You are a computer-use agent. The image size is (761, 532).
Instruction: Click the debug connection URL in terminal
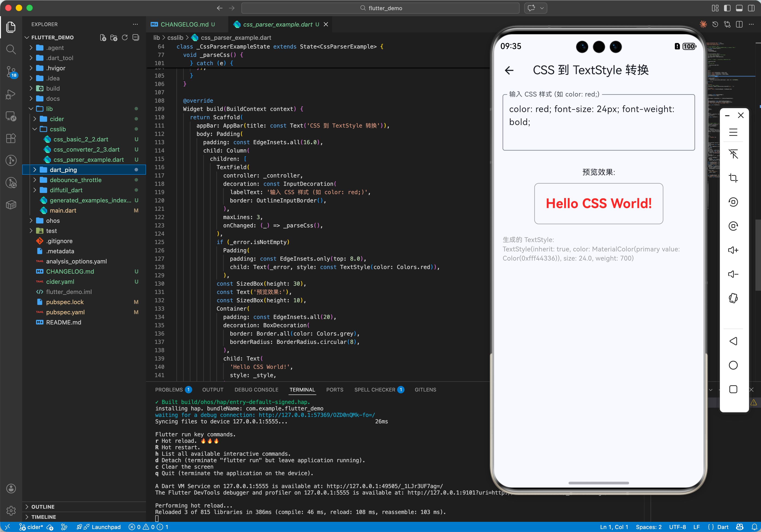pos(317,415)
